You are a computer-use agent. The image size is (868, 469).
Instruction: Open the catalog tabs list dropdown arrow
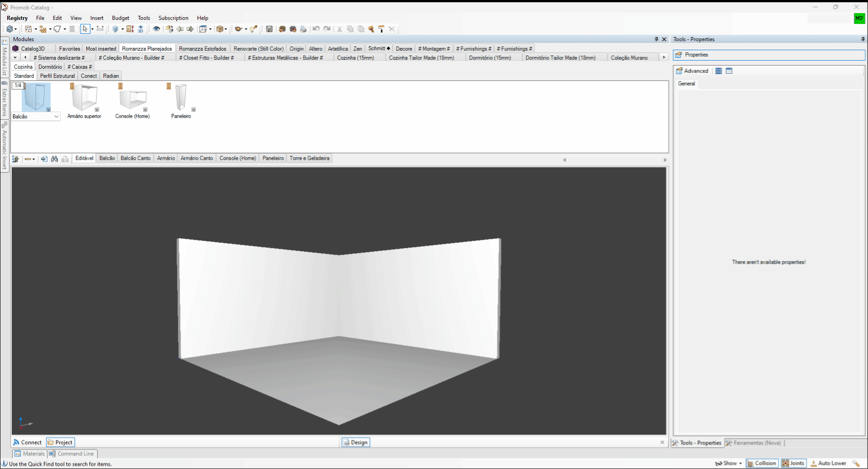(15, 57)
